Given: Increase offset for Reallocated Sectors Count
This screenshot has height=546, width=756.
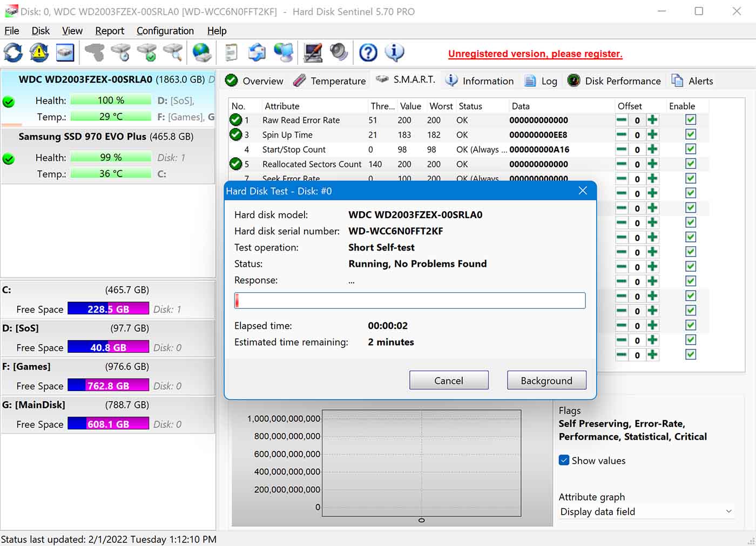Looking at the screenshot, I should [652, 164].
